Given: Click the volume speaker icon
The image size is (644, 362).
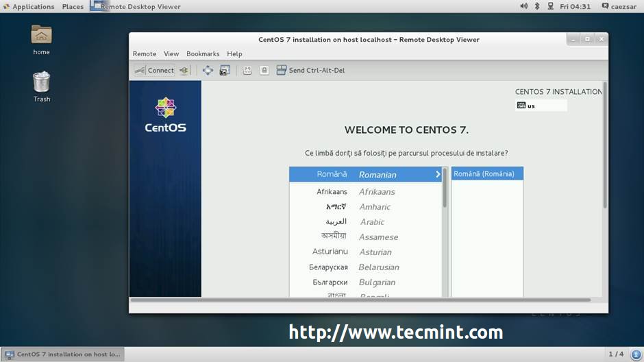Looking at the screenshot, I should point(523,6).
